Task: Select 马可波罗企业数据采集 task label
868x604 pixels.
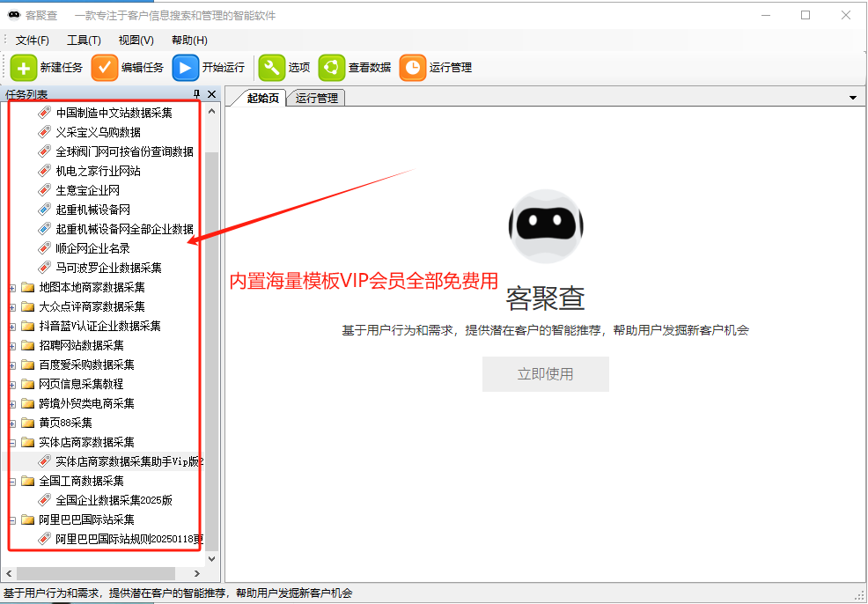Action: (109, 268)
